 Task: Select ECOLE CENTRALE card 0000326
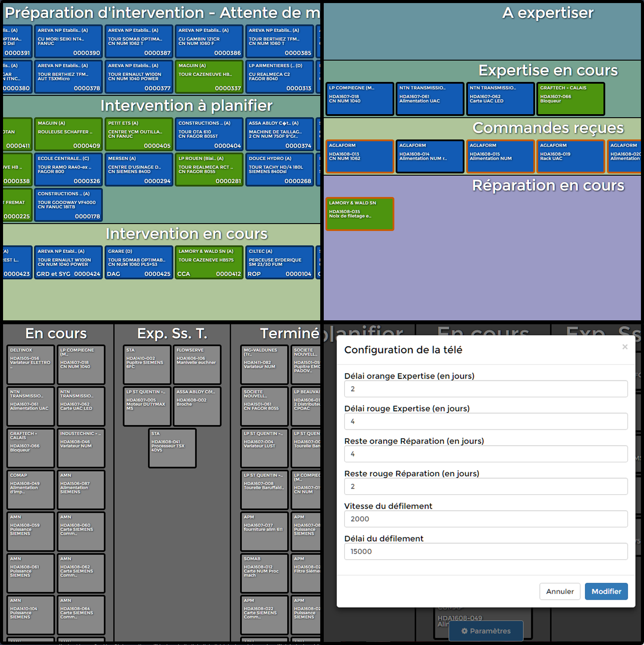68,170
